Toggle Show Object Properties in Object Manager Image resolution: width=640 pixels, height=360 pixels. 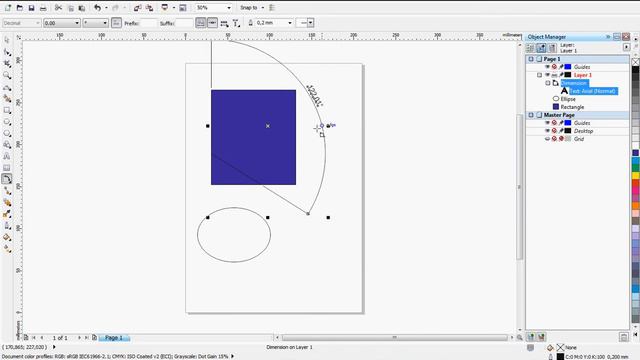click(x=530, y=48)
